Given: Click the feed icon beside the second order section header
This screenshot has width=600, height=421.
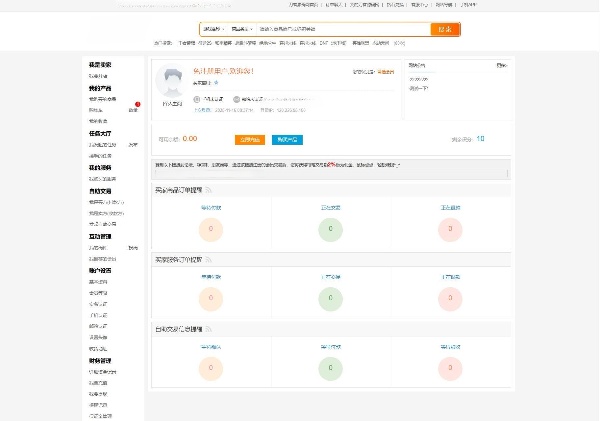Looking at the screenshot, I should 208,260.
